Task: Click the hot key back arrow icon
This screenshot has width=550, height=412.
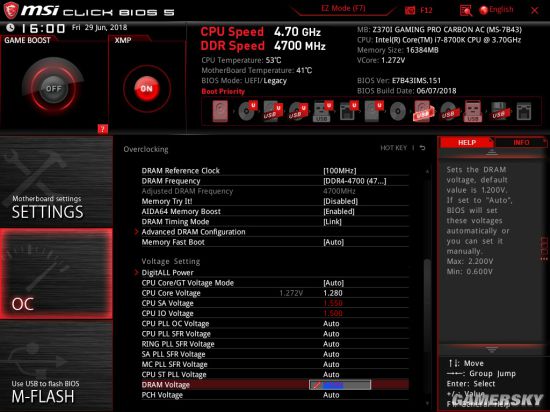Action: (423, 148)
